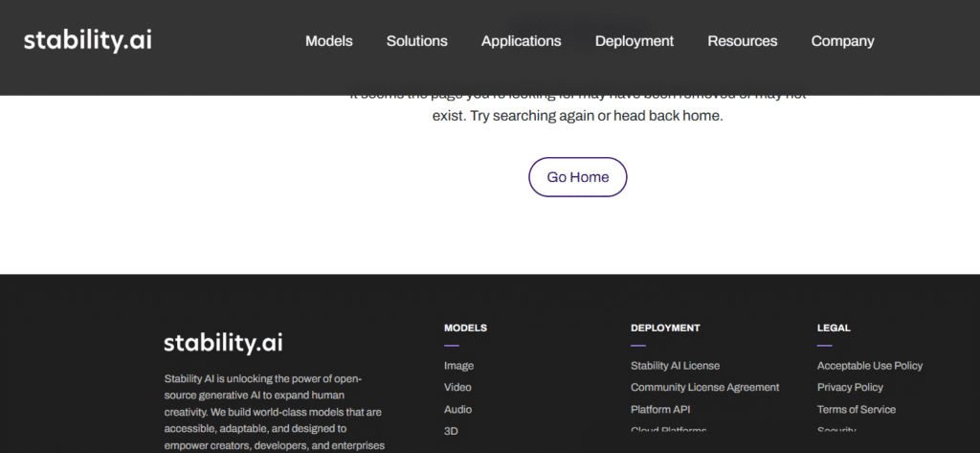Visit the Platform API link
The width and height of the screenshot is (980, 453).
click(x=660, y=410)
